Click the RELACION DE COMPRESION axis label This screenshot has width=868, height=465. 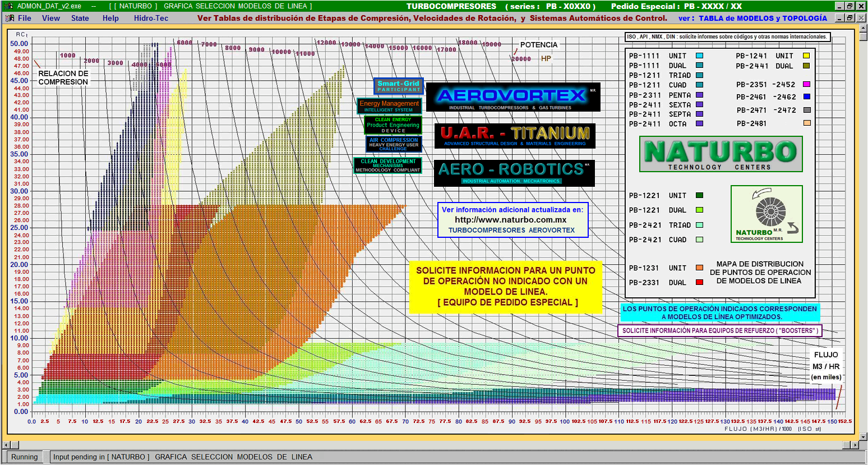click(63, 77)
